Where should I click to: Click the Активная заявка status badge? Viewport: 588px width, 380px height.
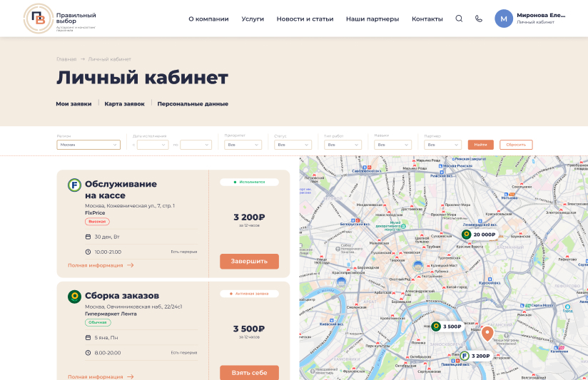(249, 294)
